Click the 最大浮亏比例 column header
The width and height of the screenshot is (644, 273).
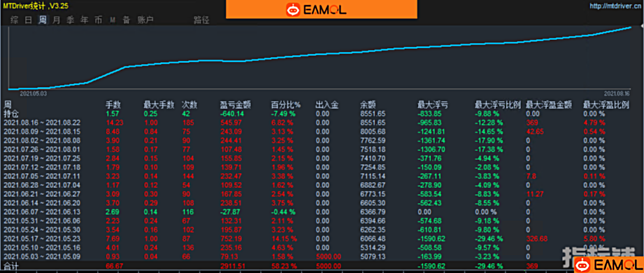497,105
